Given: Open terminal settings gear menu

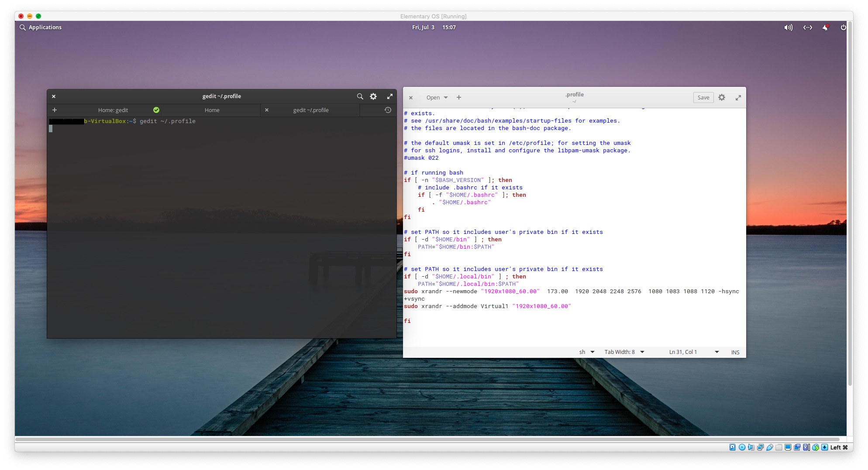Looking at the screenshot, I should [373, 96].
